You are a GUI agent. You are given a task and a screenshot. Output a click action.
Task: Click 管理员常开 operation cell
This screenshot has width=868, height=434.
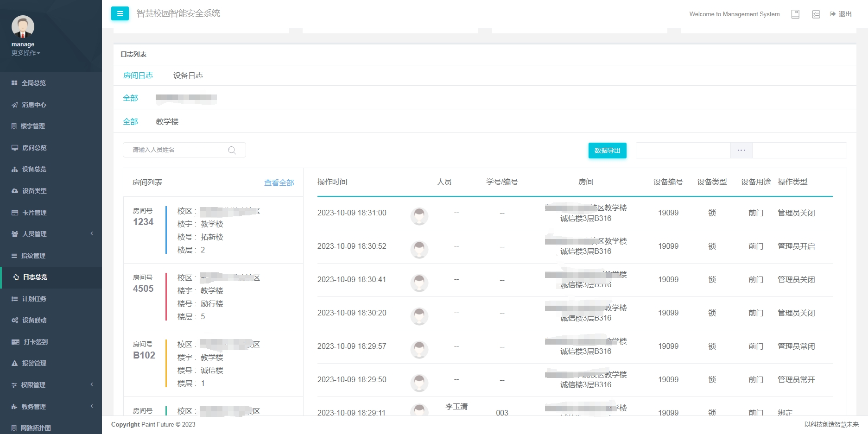pyautogui.click(x=796, y=379)
